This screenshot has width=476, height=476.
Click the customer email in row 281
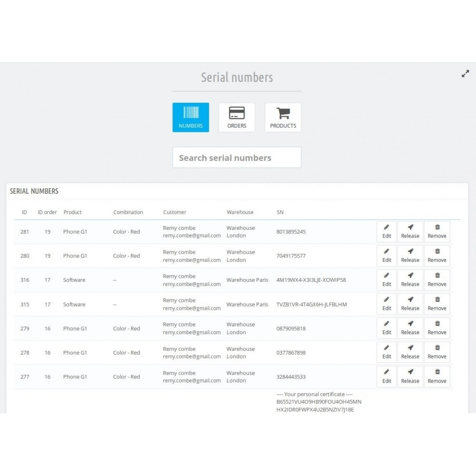(x=191, y=236)
